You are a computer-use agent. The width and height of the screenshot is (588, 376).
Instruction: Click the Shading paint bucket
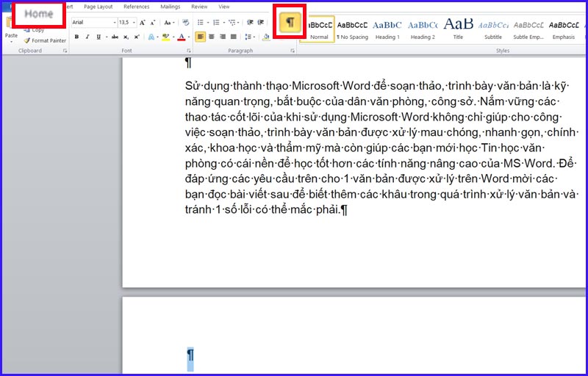266,37
